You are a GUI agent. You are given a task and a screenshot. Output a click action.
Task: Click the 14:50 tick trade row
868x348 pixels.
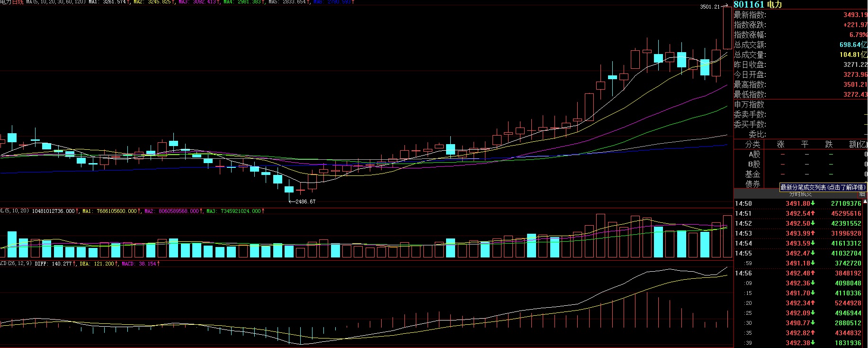[800, 203]
